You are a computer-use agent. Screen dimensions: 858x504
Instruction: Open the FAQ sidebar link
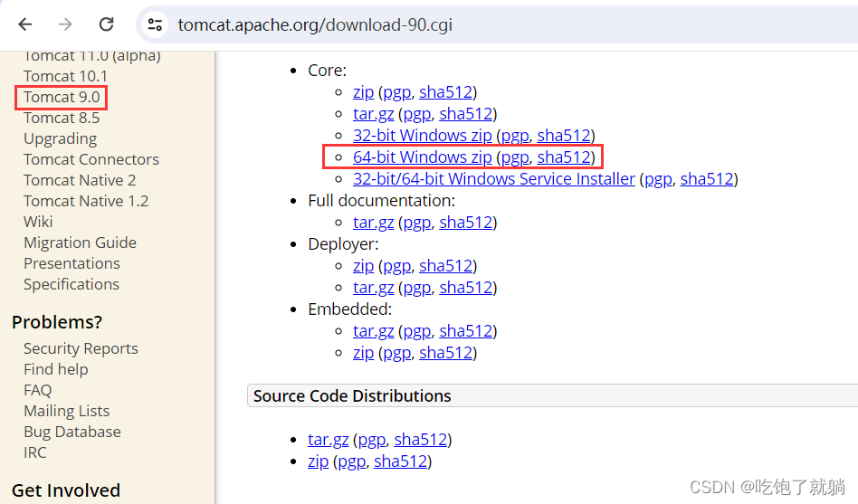tap(37, 390)
